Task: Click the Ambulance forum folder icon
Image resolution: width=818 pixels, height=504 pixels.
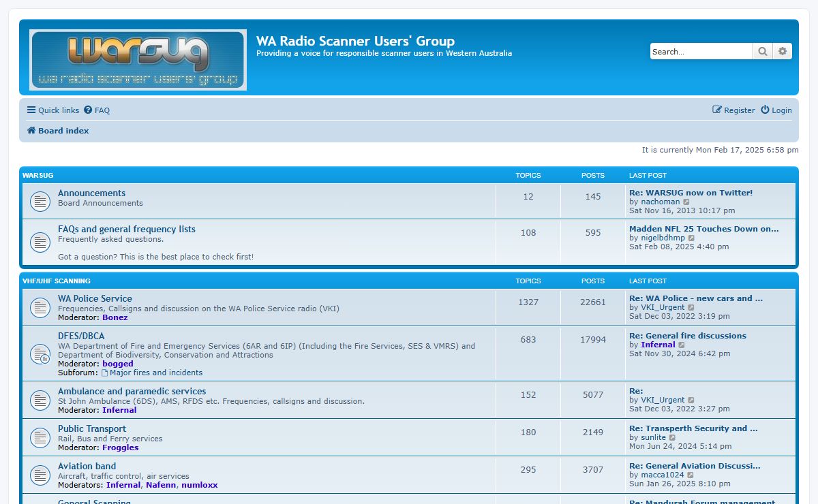Action: coord(40,400)
